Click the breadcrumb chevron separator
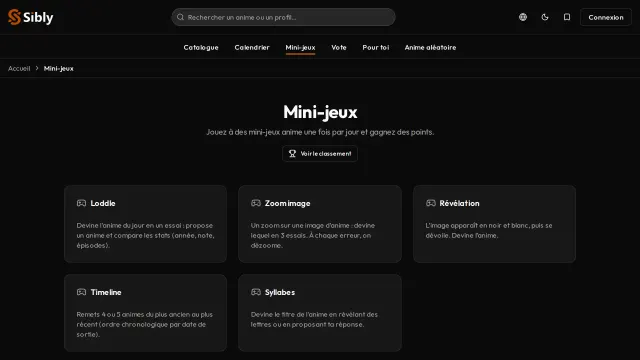Image resolution: width=640 pixels, height=360 pixels. point(37,69)
